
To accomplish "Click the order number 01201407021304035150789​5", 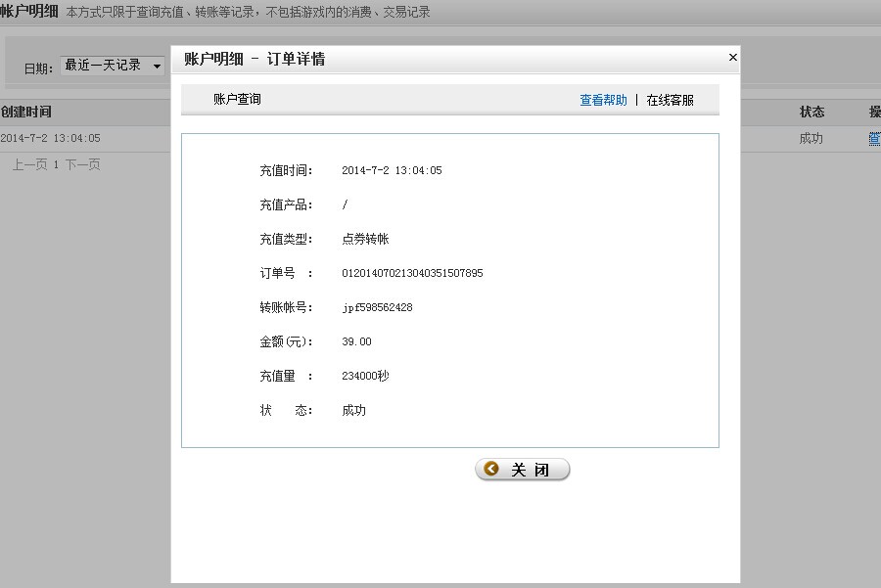I will (x=412, y=273).
